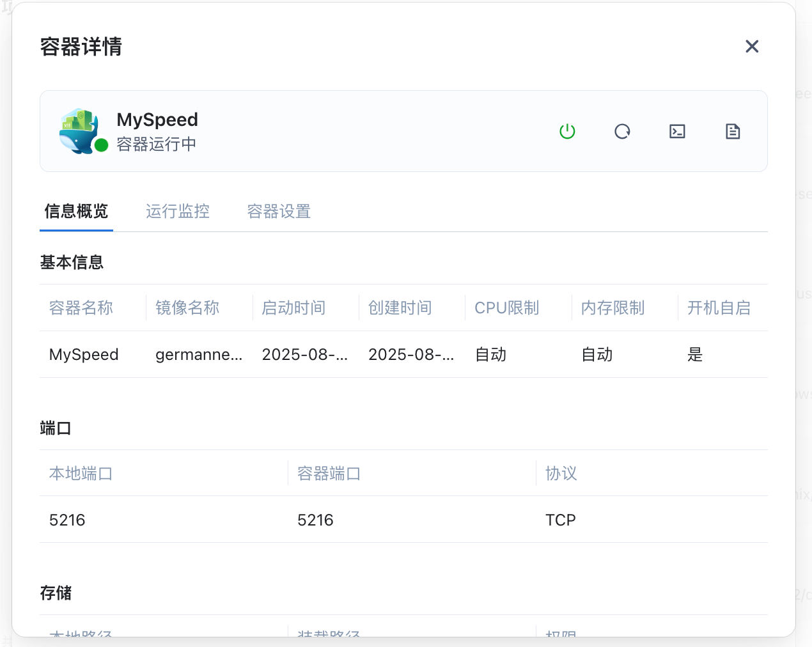This screenshot has width=812, height=647.
Task: Click the truncated 创建时间 date value
Action: (x=411, y=355)
